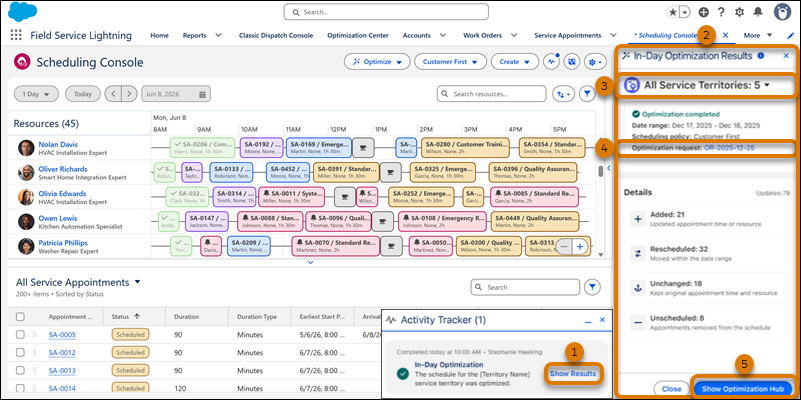Open the Help question mark icon
This screenshot has width=801, height=400.
click(721, 12)
